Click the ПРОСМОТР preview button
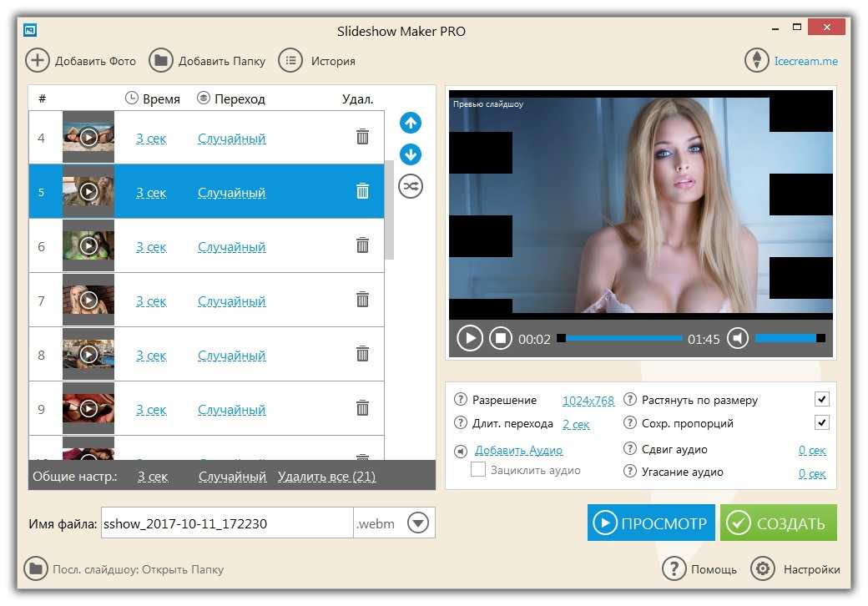Image resolution: width=868 pixels, height=606 pixels. point(651,523)
